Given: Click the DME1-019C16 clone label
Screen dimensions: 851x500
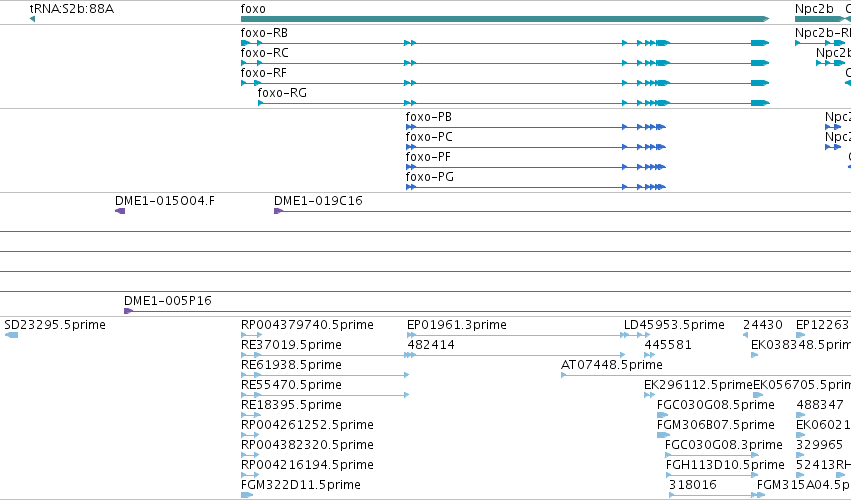Looking at the screenshot, I should (x=318, y=201).
